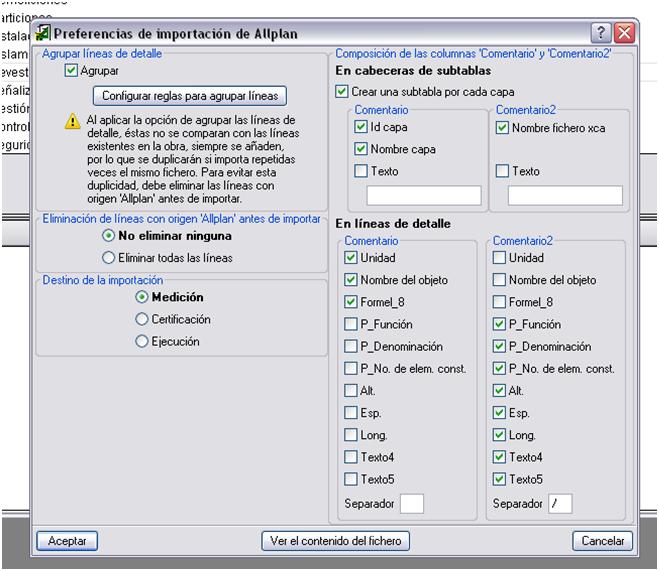Uncheck P_Denominación in detail Comentario2
Image resolution: width=659 pixels, height=571 pixels.
coord(499,346)
